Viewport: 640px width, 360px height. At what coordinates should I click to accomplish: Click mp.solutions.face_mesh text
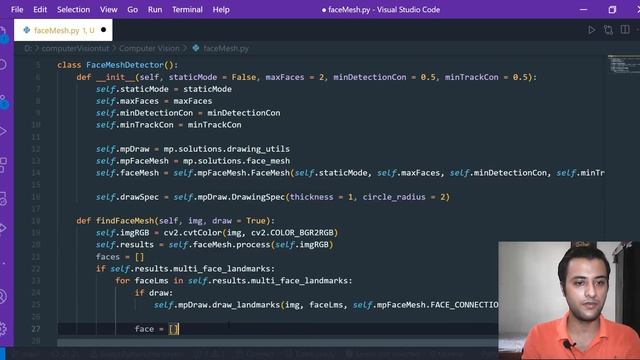(236, 161)
